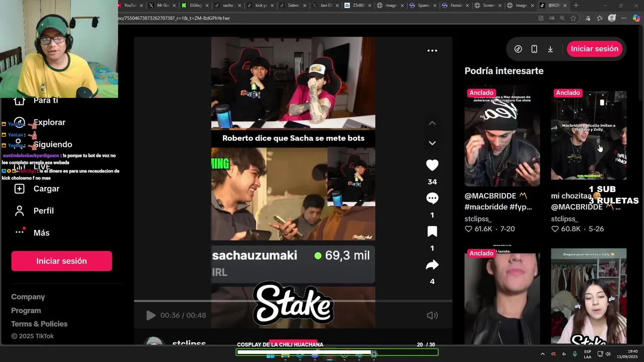Screen dimensions: 644x362
Task: Click the pink Iniciar sesión button in header
Action: coord(595,49)
